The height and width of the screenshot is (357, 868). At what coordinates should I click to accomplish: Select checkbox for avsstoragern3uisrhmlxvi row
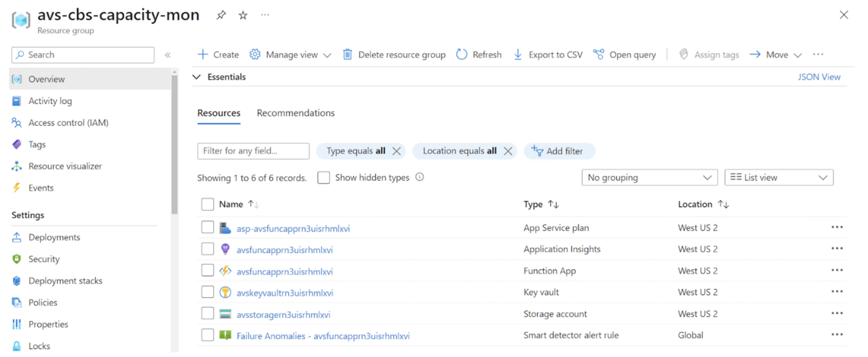pos(208,314)
